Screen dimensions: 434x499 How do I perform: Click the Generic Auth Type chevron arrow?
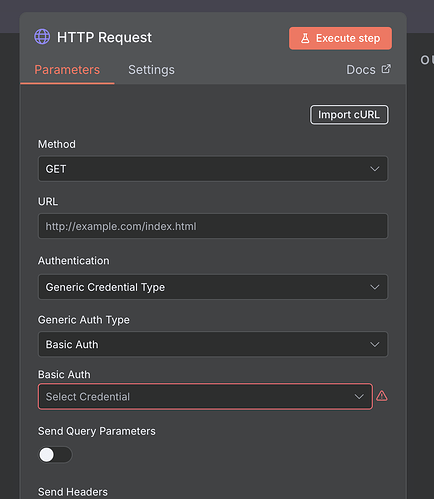[375, 344]
